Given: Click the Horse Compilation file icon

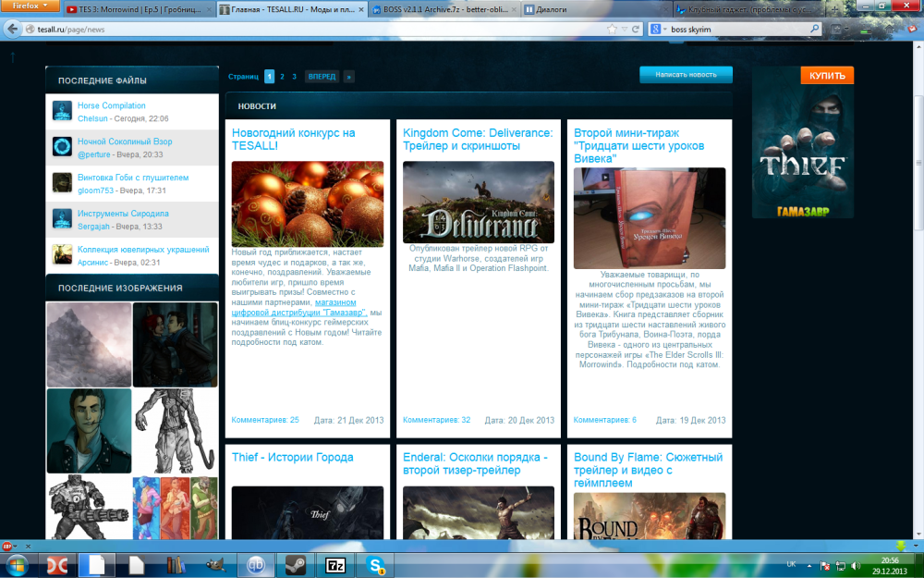Looking at the screenshot, I should tap(62, 111).
